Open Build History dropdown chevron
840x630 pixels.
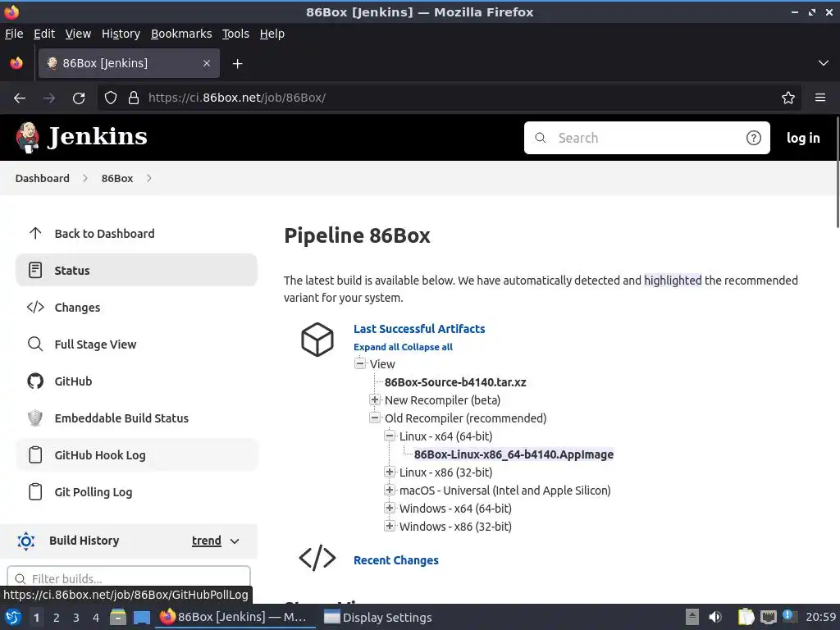[x=235, y=541]
